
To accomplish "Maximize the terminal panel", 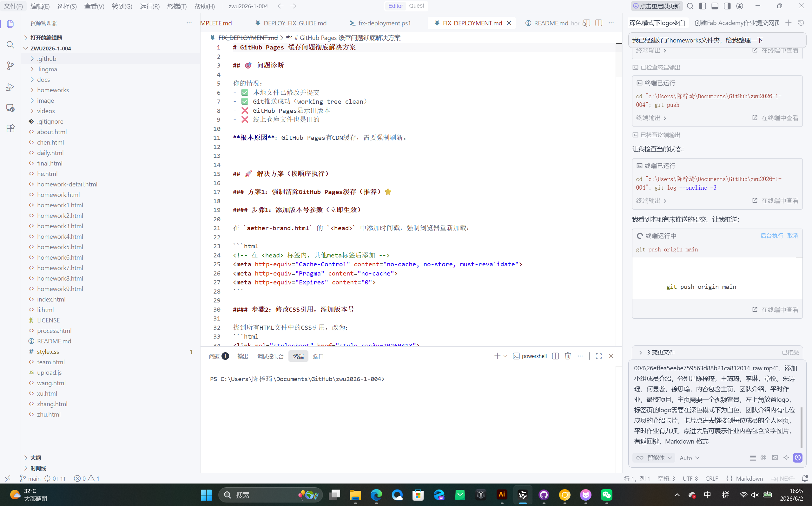I will tap(599, 356).
